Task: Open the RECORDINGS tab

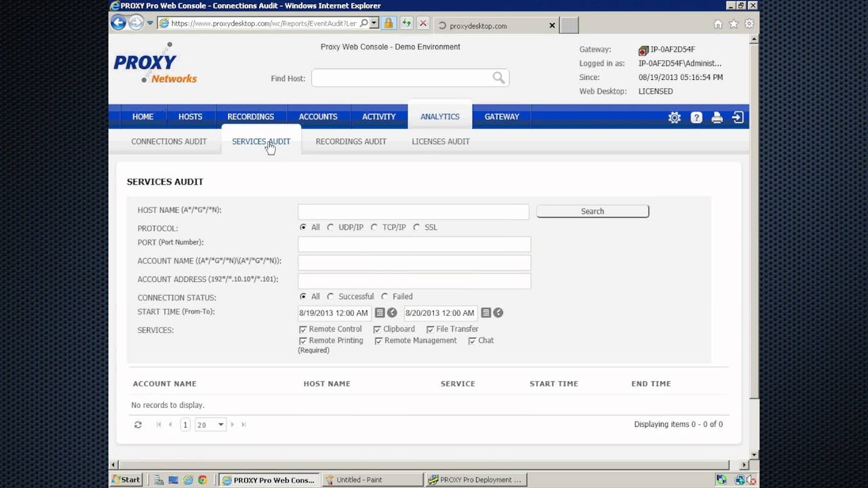Action: pyautogui.click(x=251, y=117)
